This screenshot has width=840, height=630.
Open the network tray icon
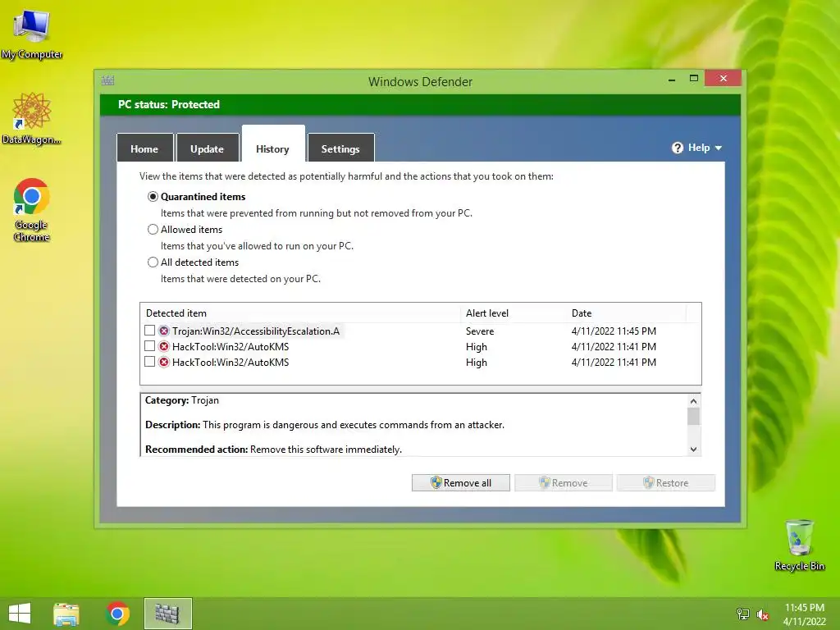(742, 614)
